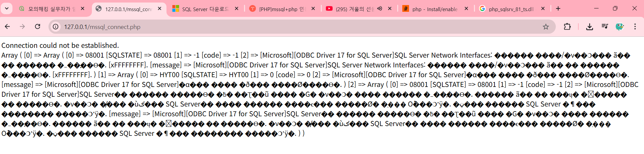View site information icon in address bar
Screen dimensions: 644x154
[x=56, y=27]
